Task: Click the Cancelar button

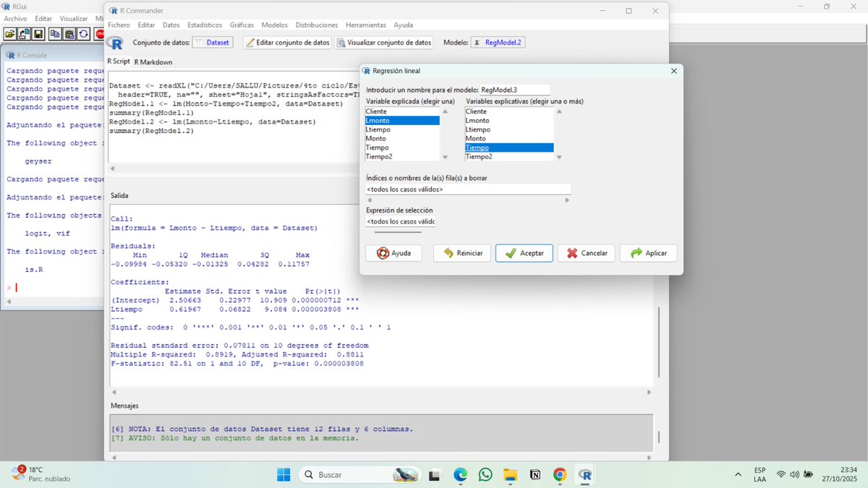Action: (587, 253)
